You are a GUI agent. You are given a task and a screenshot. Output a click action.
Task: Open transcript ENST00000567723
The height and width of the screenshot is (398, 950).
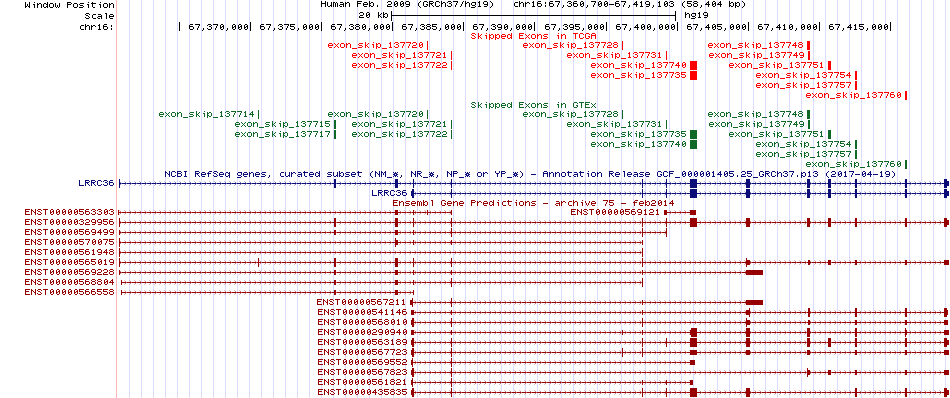(362, 352)
